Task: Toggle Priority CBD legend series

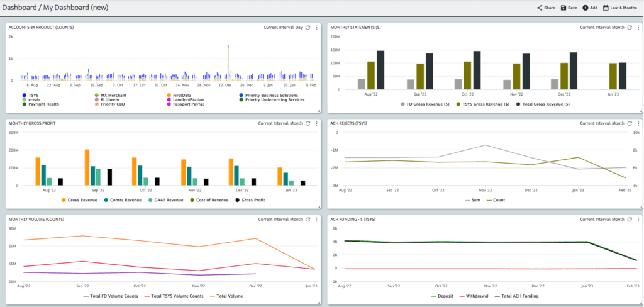Action: pyautogui.click(x=109, y=104)
